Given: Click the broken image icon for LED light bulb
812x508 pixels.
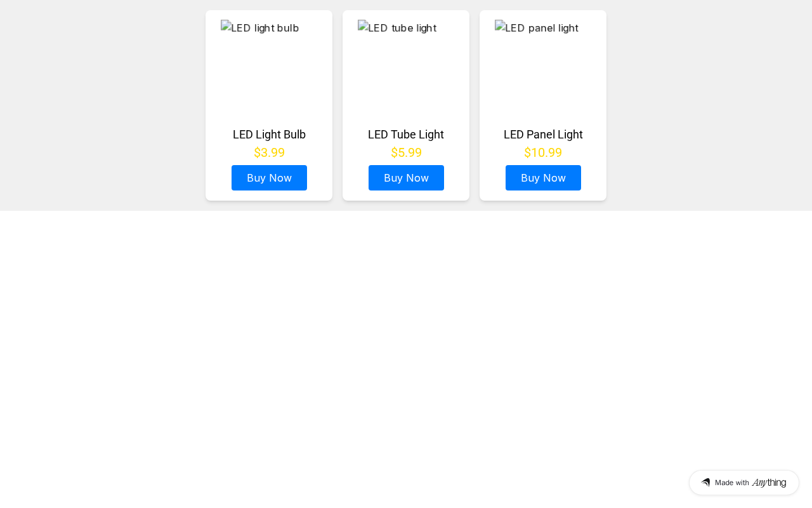Looking at the screenshot, I should pyautogui.click(x=226, y=26).
